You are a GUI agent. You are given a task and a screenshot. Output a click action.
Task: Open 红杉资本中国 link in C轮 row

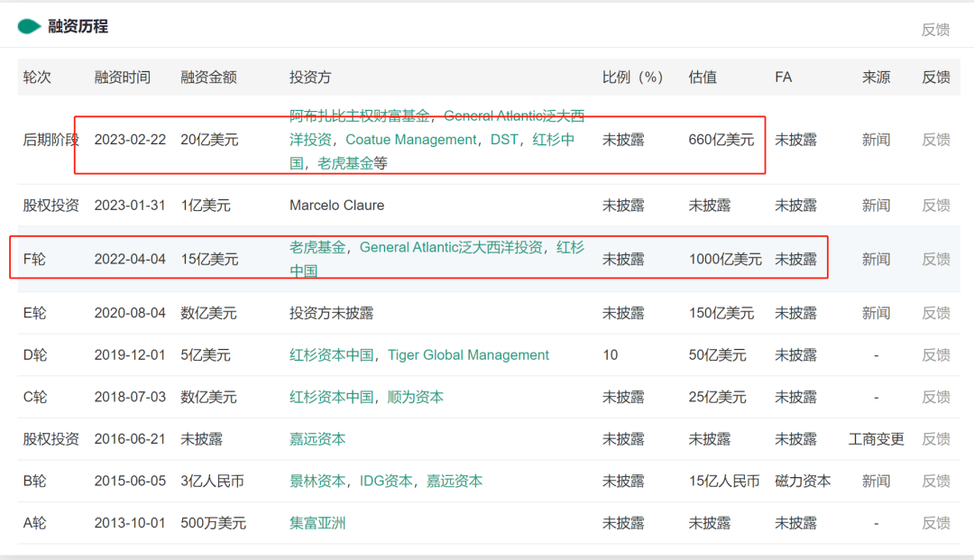pos(332,398)
